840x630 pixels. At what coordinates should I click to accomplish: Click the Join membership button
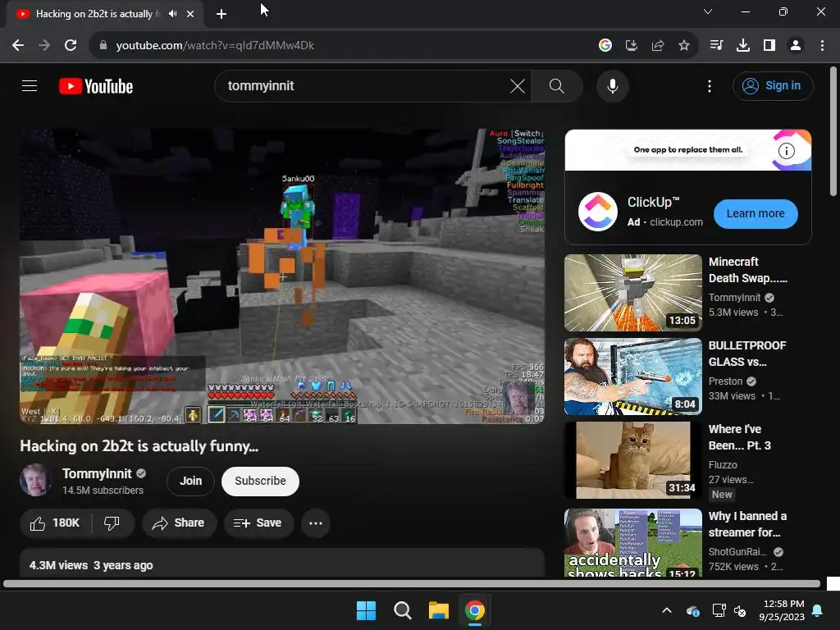[190, 481]
